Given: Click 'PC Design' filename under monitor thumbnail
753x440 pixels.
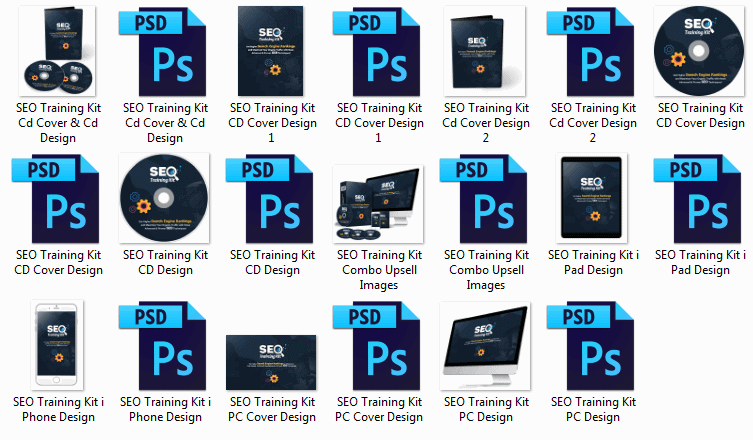Looking at the screenshot, I should pos(486,409).
